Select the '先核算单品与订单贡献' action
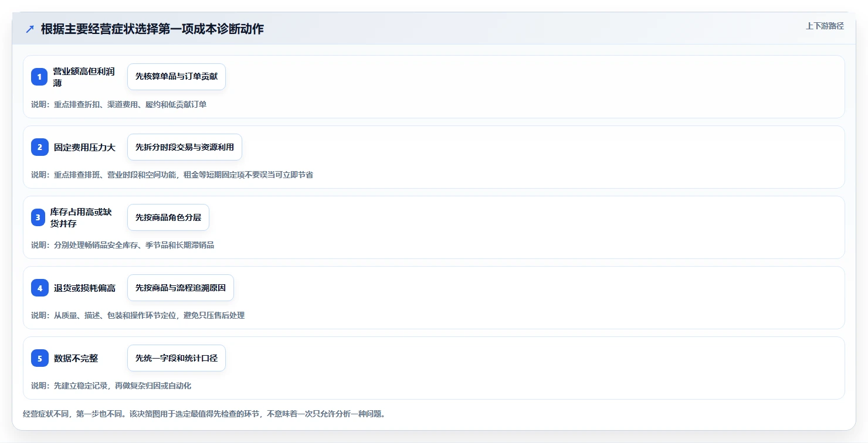 pos(177,77)
